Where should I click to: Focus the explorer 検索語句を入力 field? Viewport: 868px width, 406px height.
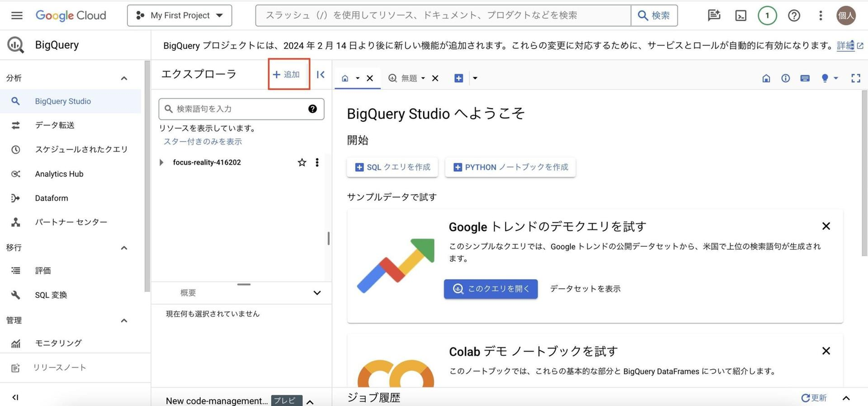[x=241, y=109]
